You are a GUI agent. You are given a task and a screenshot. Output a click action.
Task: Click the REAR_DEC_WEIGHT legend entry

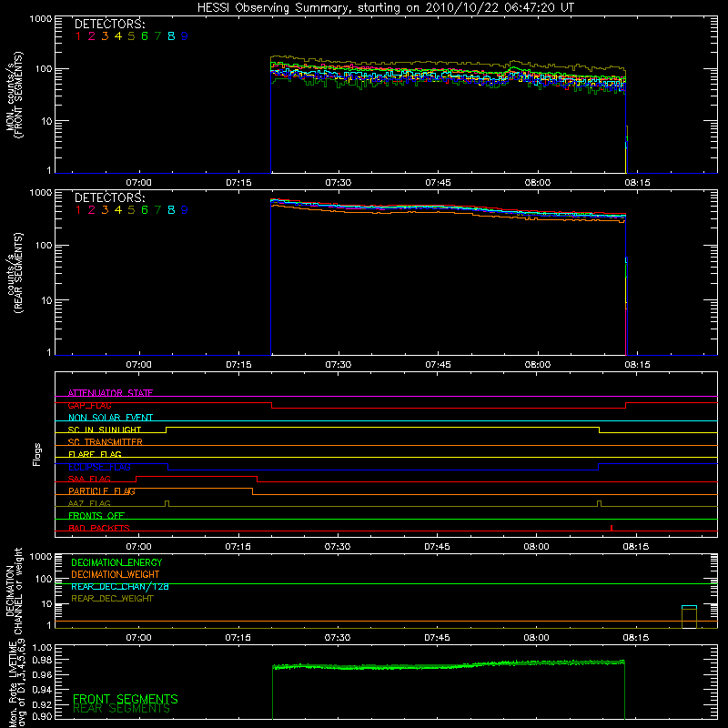pyautogui.click(x=112, y=599)
